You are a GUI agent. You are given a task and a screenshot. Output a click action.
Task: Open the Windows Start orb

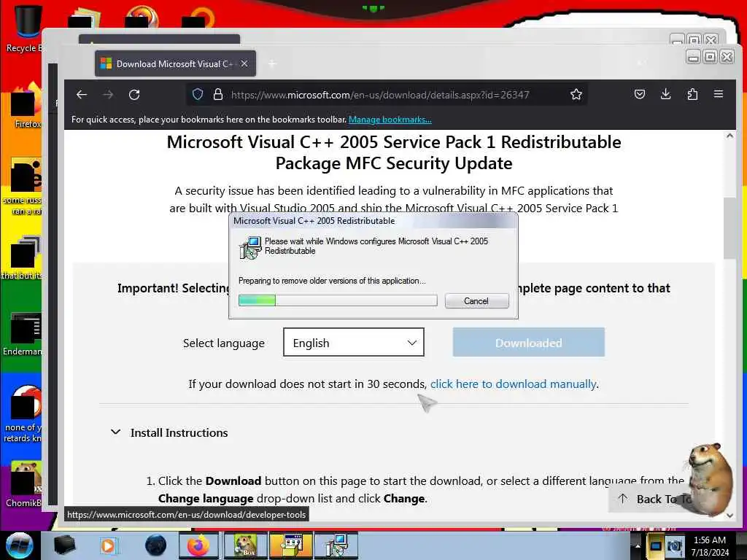20,545
